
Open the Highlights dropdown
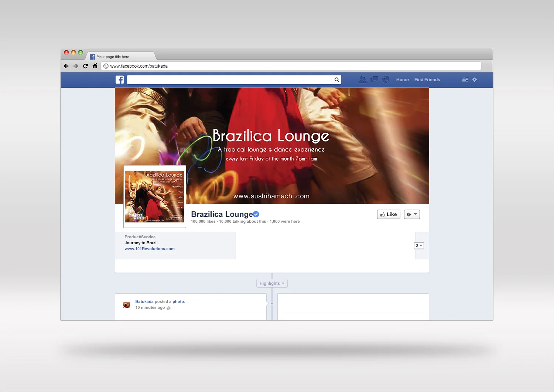pos(272,283)
